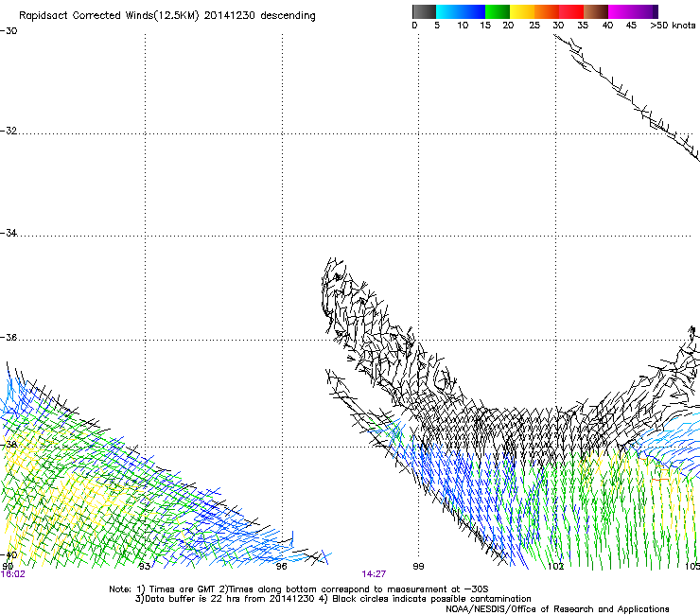Click the cyan-blue 5-15 knots legend band
700x615 pixels.
461,11
